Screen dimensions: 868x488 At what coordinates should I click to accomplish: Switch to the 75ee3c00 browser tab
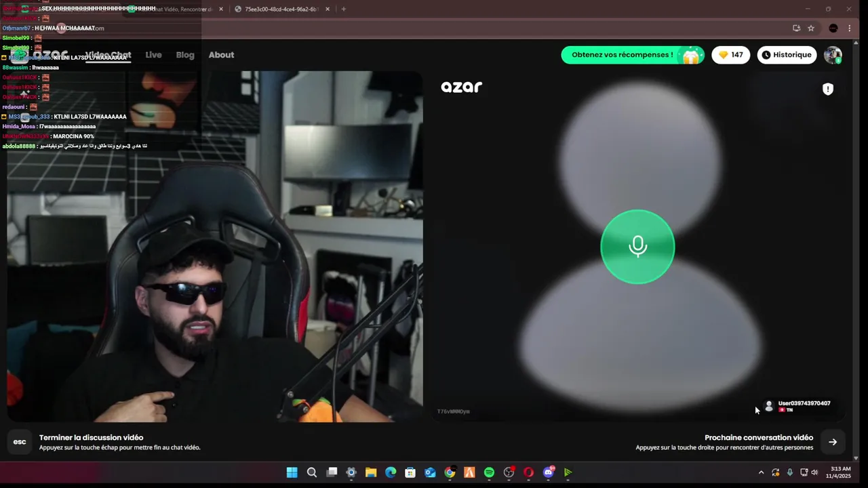click(281, 9)
